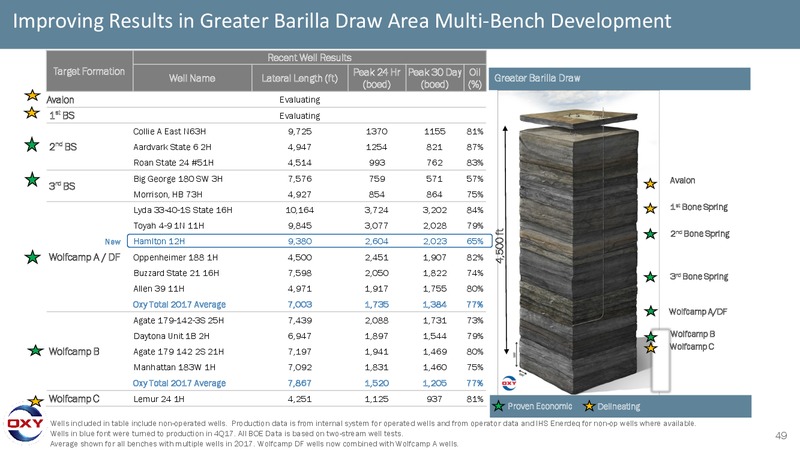Click Oxy Total 2017 Average under Wolfcamp B
The width and height of the screenshot is (800, 450).
tap(179, 383)
